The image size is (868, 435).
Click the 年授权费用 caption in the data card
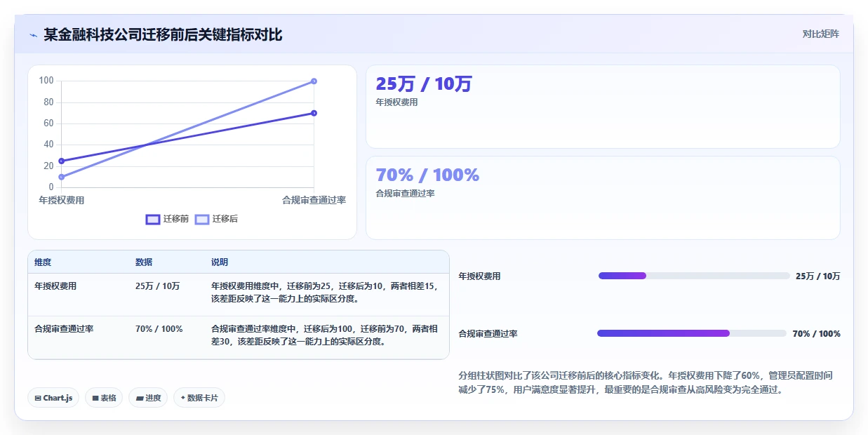pos(397,102)
